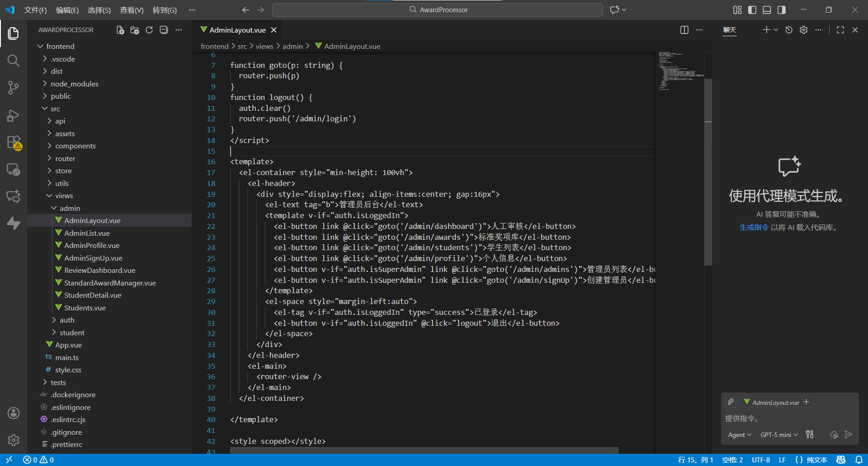Change indentation via 空格: 2
This screenshot has height=466, width=868.
click(732, 460)
